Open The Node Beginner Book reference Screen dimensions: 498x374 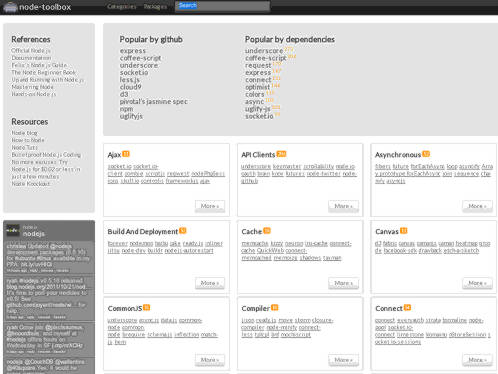44,73
